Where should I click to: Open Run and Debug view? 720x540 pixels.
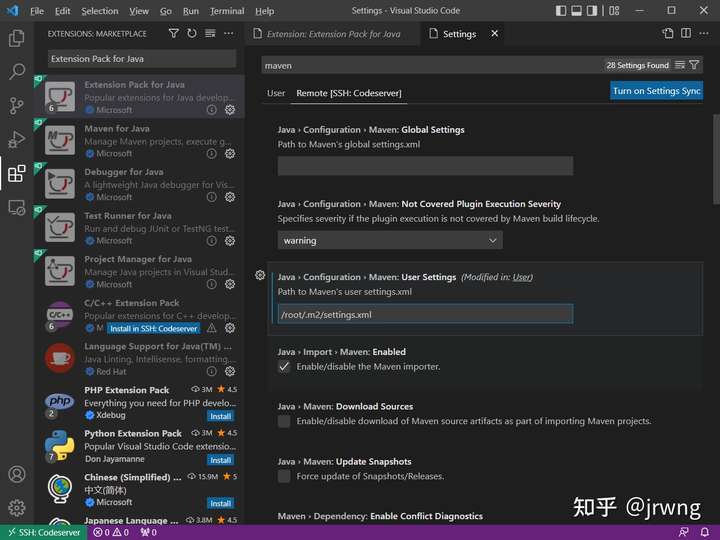click(17, 140)
